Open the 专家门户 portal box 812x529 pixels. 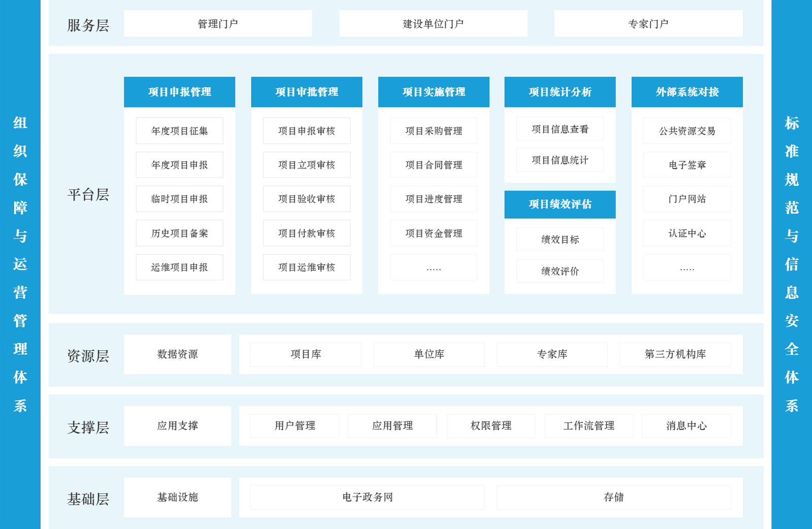[x=648, y=24]
